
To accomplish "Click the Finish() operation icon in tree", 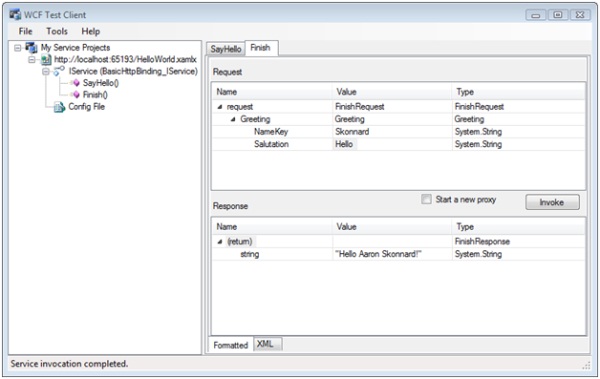I will (x=75, y=95).
